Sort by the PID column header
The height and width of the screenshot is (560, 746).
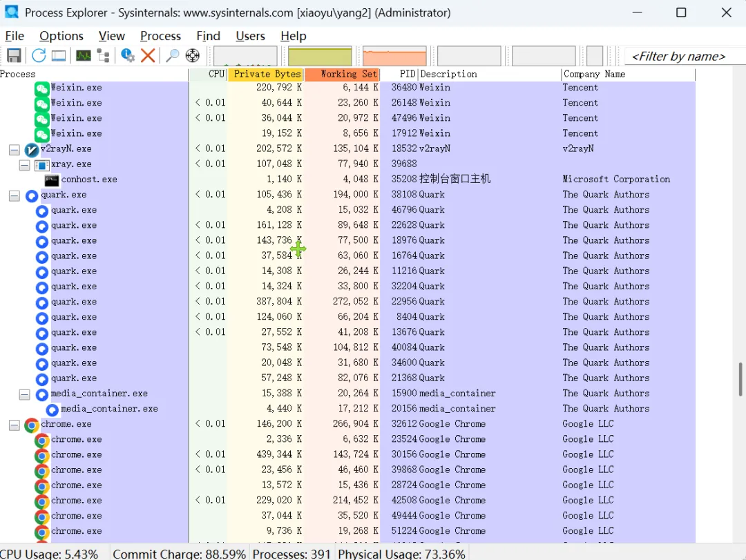(400, 74)
